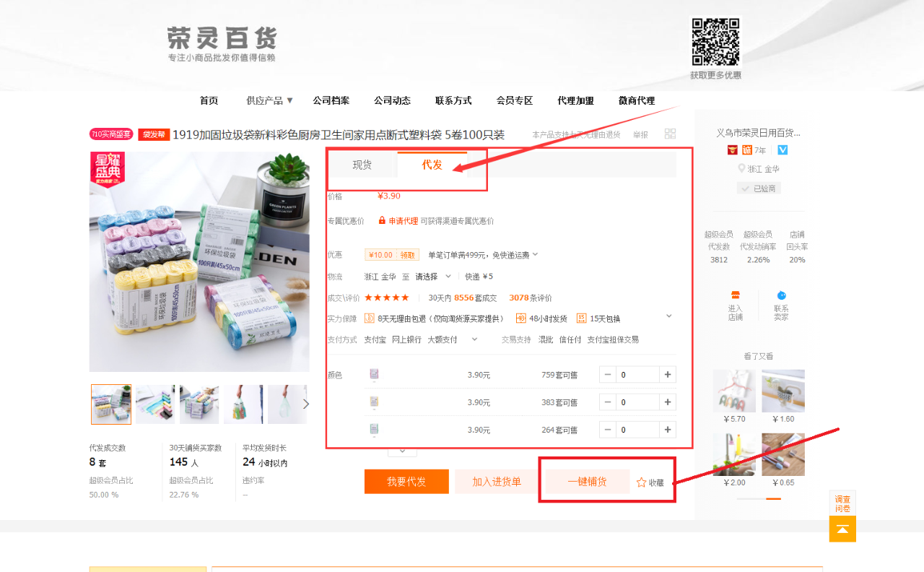The height and width of the screenshot is (572, 924).
Task: Click the 进入店铺 shop icon
Action: pos(735,295)
